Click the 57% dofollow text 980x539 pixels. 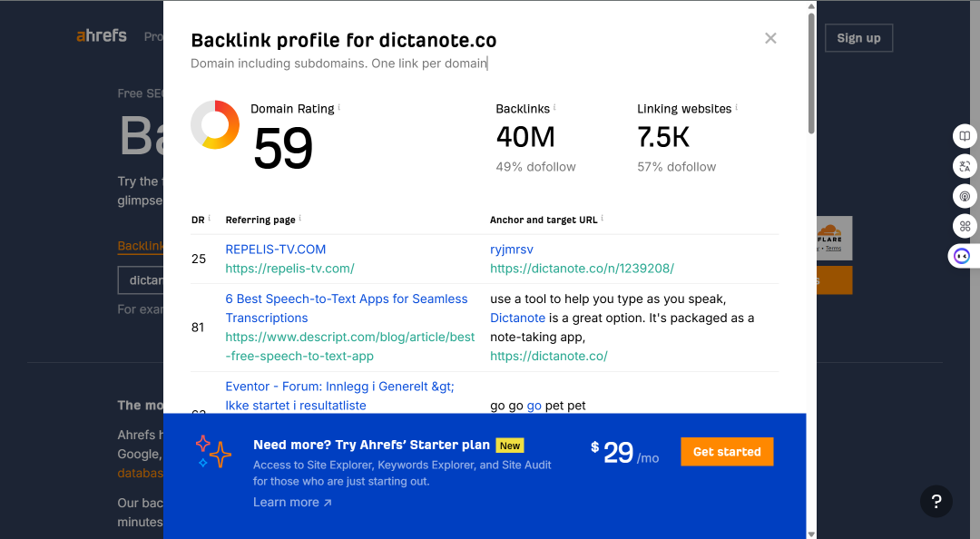click(676, 167)
